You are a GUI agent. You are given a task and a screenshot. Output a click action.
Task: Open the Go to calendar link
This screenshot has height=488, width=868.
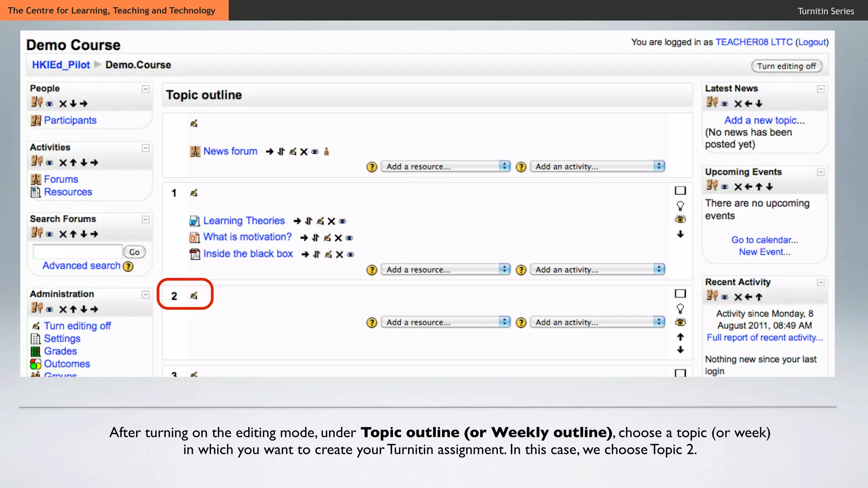tap(764, 240)
